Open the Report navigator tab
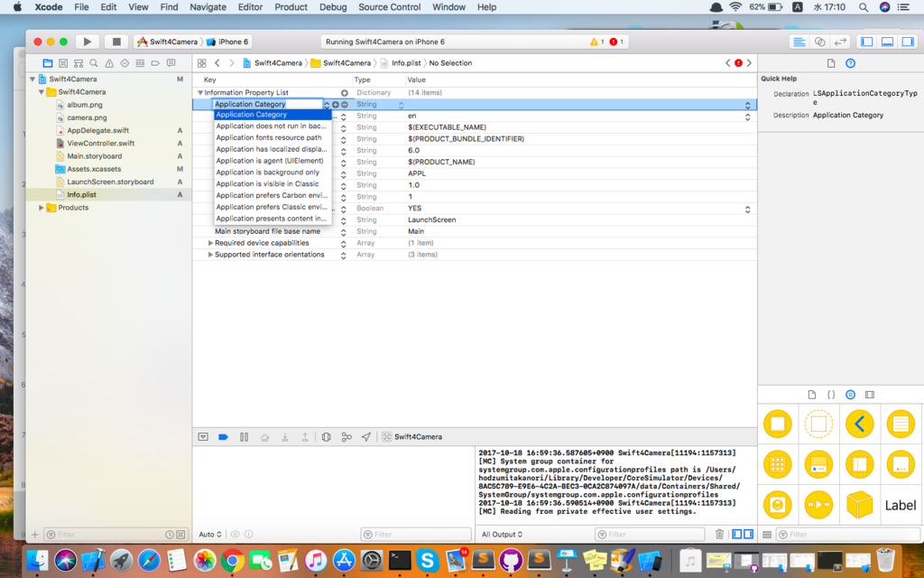Image resolution: width=924 pixels, height=578 pixels. (x=171, y=63)
